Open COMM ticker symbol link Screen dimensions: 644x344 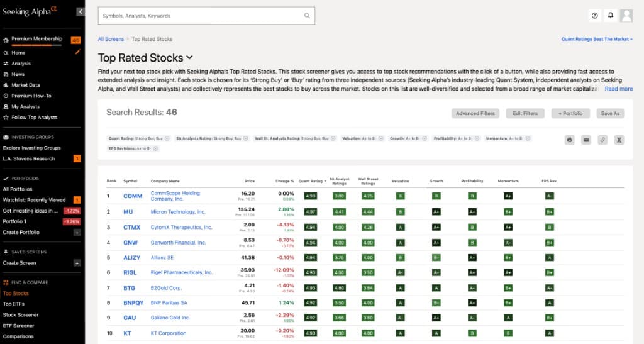133,196
